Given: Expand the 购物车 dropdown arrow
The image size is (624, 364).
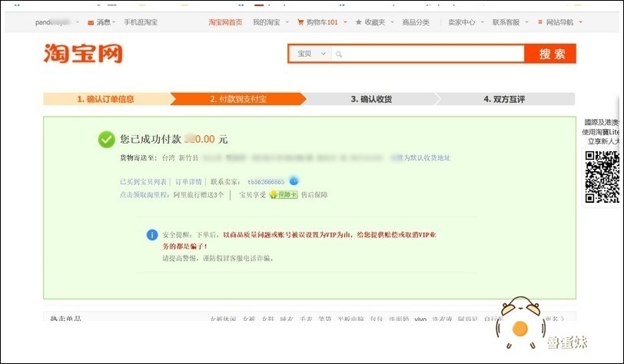Looking at the screenshot, I should pos(345,22).
